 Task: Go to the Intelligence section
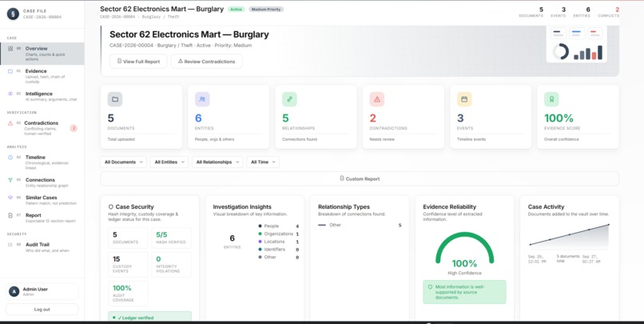coord(42,96)
